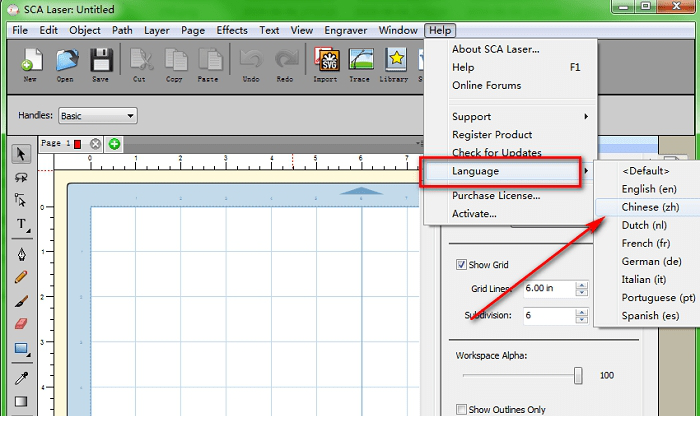
Task: Select the Text tool in left toolbox
Action: point(21,225)
